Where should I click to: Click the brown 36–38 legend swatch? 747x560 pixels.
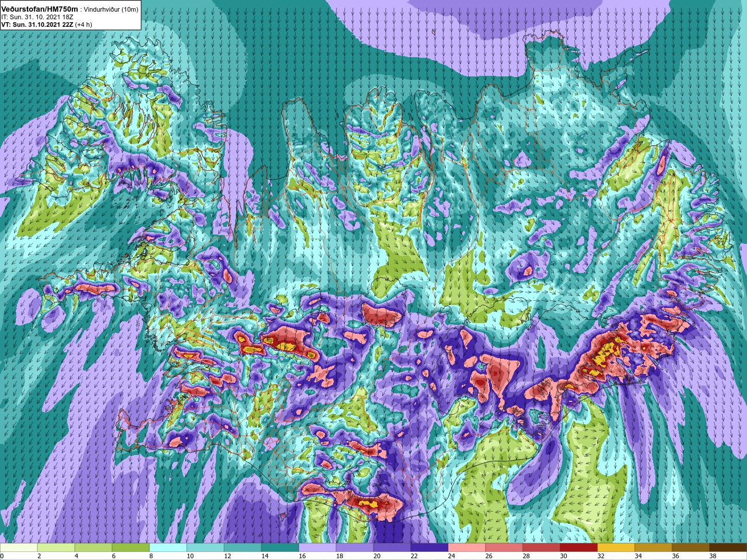tap(691, 548)
